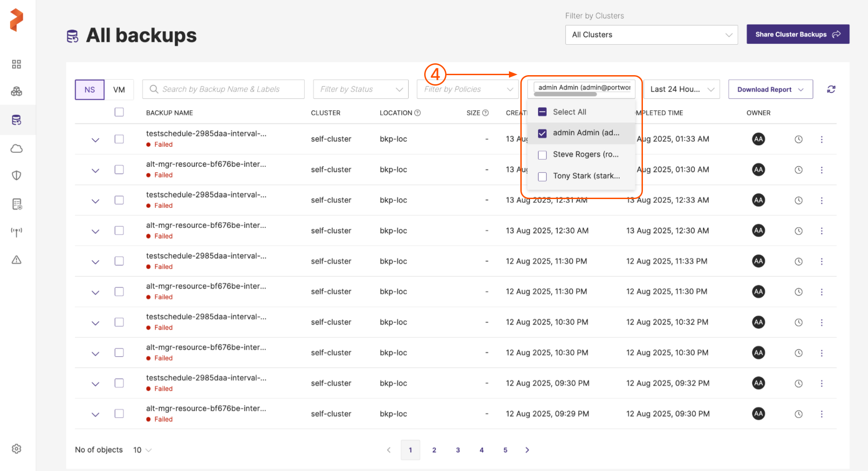Open the All Clusters dropdown

(651, 35)
